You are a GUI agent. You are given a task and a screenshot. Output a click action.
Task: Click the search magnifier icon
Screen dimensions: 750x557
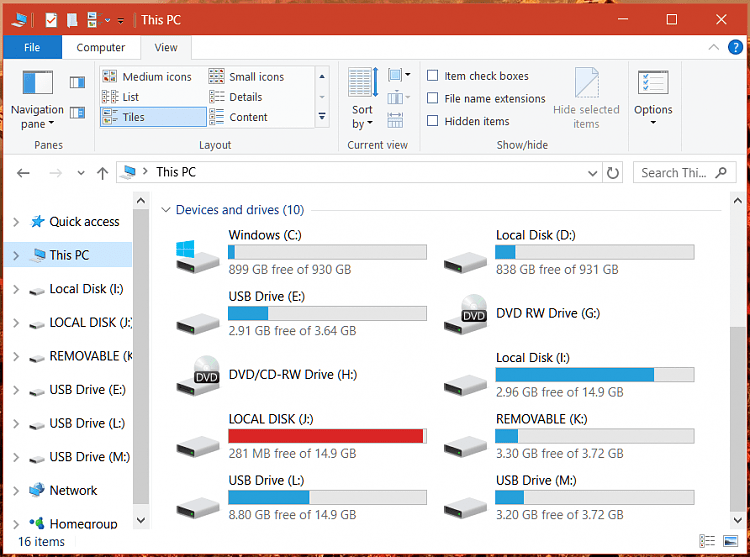coord(721,173)
